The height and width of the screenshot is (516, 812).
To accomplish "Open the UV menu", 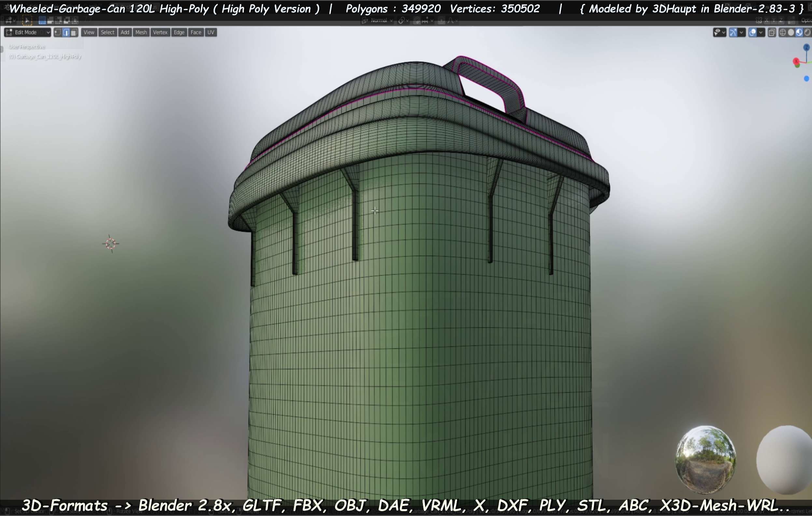I will (x=211, y=32).
